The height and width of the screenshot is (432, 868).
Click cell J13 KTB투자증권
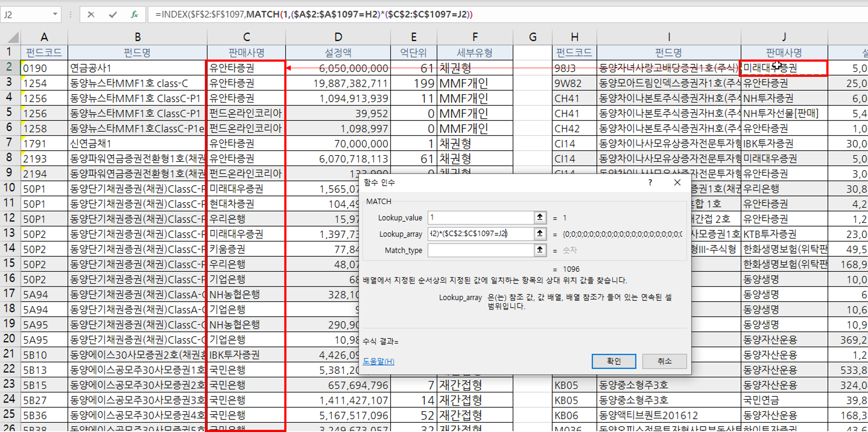(x=784, y=234)
